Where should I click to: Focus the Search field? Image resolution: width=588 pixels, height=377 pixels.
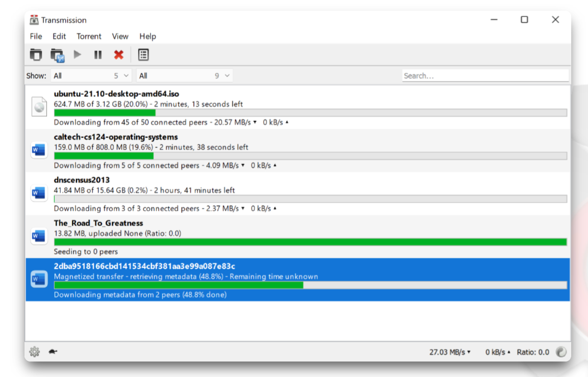(x=485, y=76)
